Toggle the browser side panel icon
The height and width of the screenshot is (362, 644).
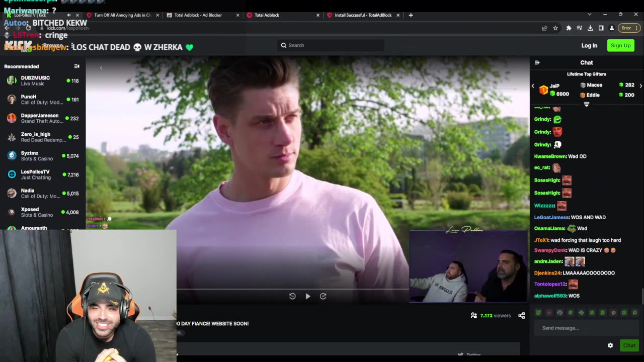pyautogui.click(x=601, y=28)
